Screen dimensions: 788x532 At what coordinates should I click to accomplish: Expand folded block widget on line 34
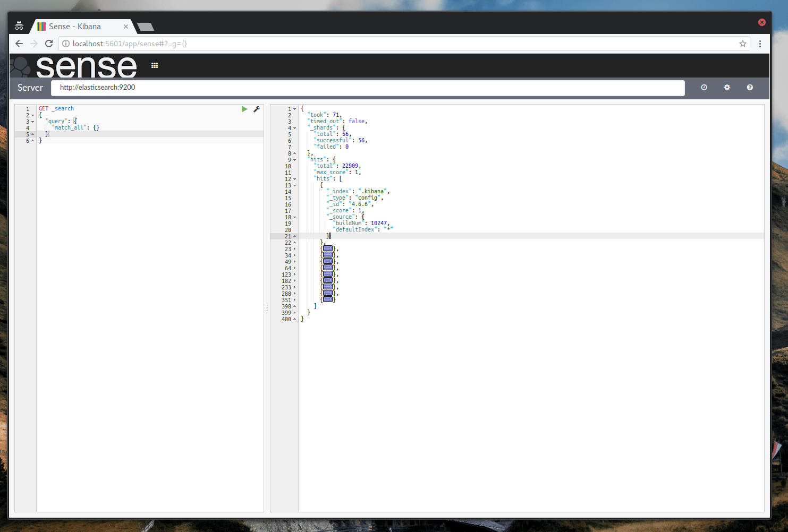[328, 255]
